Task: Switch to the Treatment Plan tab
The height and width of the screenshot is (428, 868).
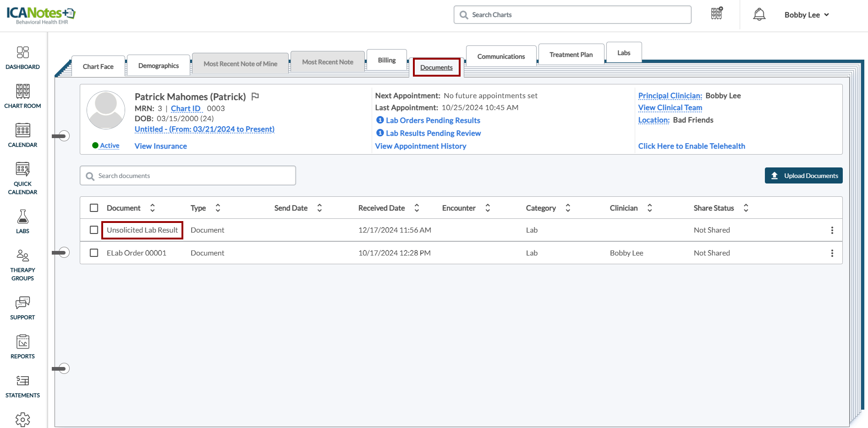Action: (x=571, y=55)
